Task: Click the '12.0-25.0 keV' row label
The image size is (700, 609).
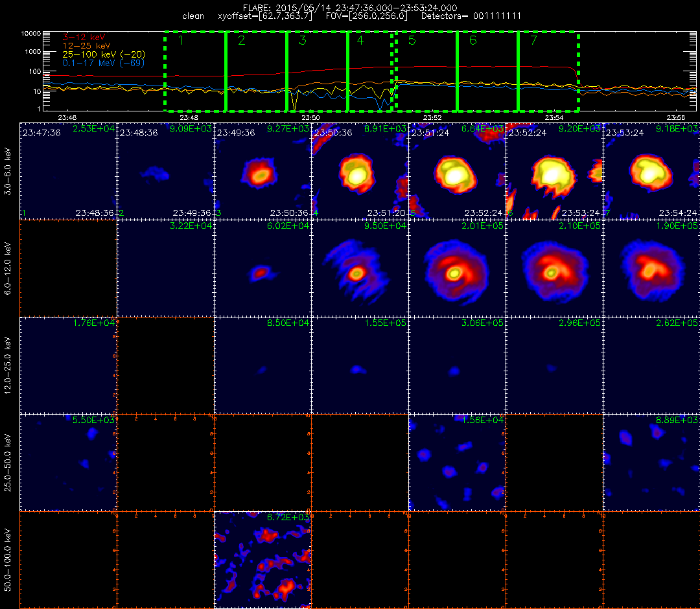Action: click(8, 365)
